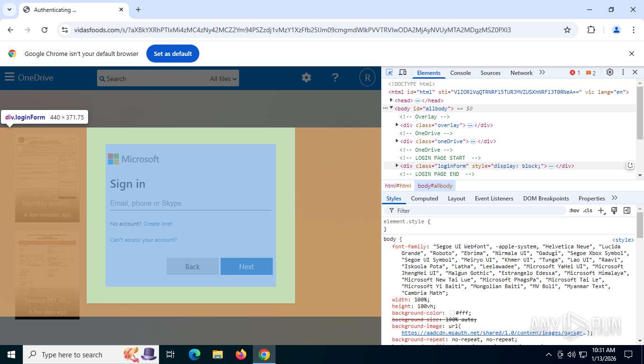Open the DOM Breakpoints tab
Screen dimensions: 644x364
coord(546,199)
